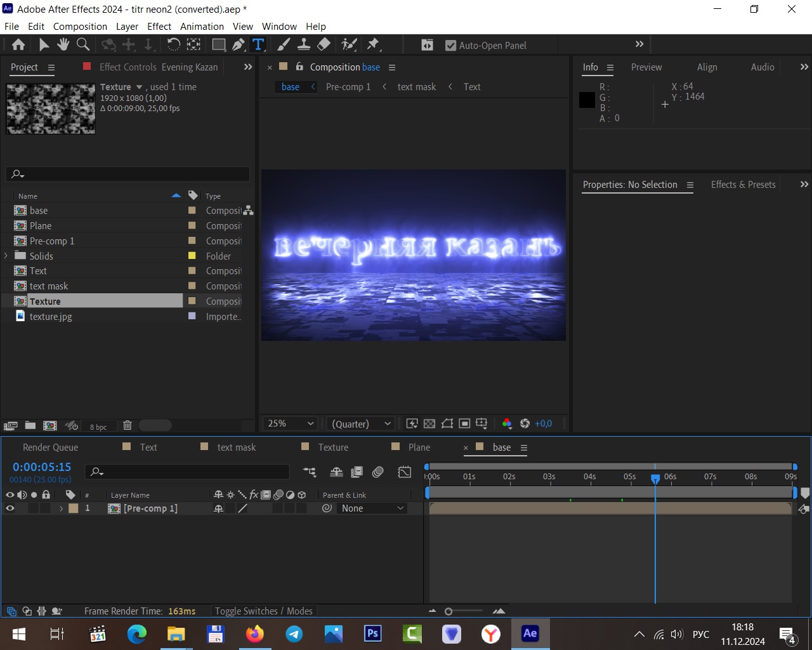
Task: Open the Composition menu
Action: pyautogui.click(x=80, y=26)
